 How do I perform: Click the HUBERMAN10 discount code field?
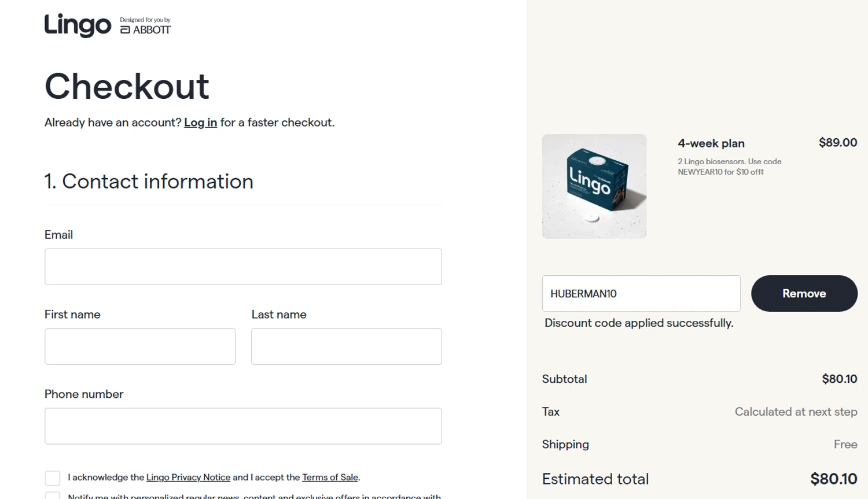click(x=641, y=294)
